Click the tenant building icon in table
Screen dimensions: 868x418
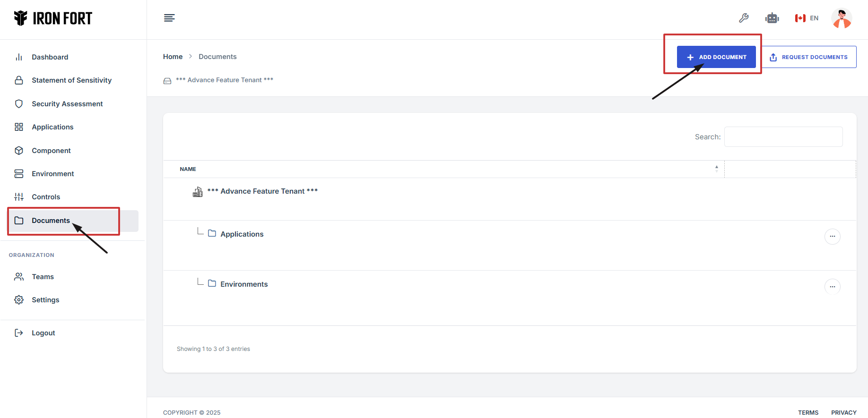click(198, 192)
